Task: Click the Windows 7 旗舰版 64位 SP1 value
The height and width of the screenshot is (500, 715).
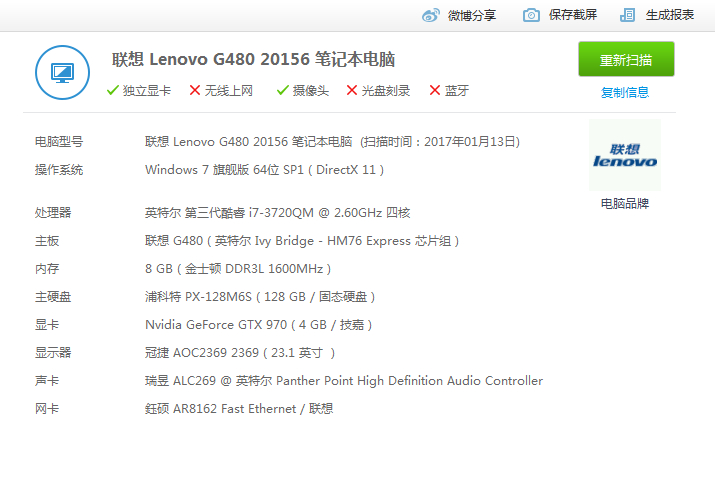Action: click(264, 170)
